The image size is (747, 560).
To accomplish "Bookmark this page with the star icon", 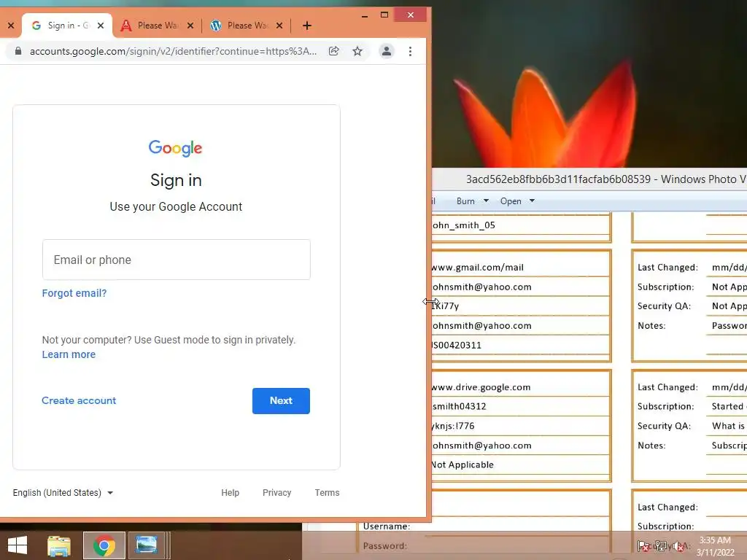I will click(x=357, y=51).
